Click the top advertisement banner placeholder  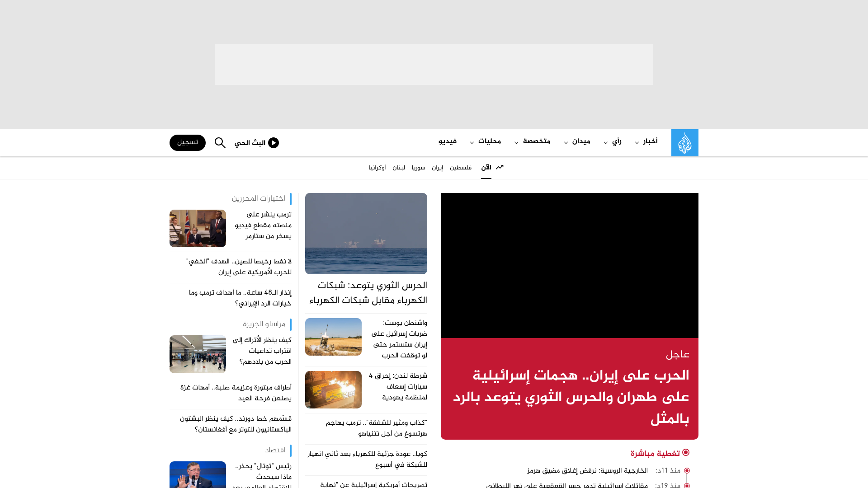[x=434, y=65]
